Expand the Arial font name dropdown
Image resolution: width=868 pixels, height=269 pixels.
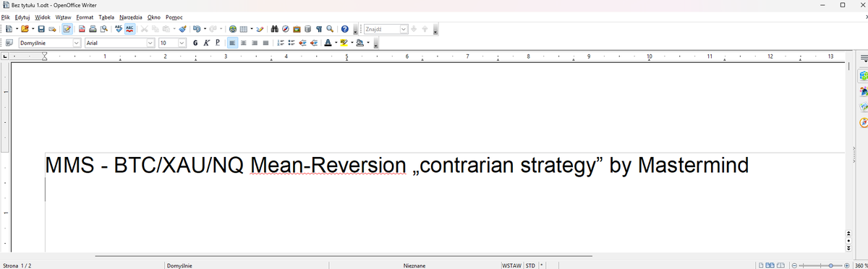tap(150, 43)
